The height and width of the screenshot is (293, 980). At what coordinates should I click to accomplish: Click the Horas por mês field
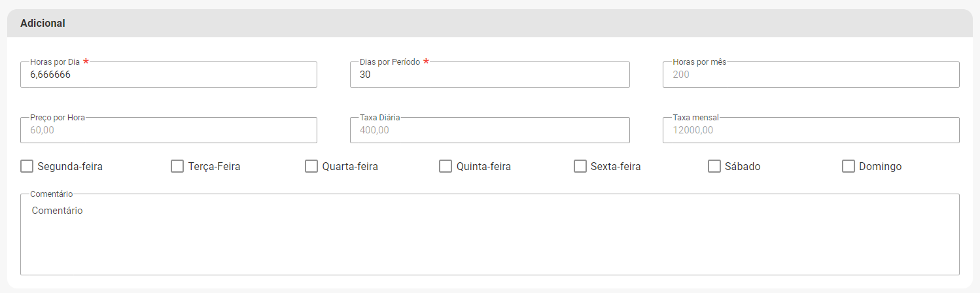point(811,75)
